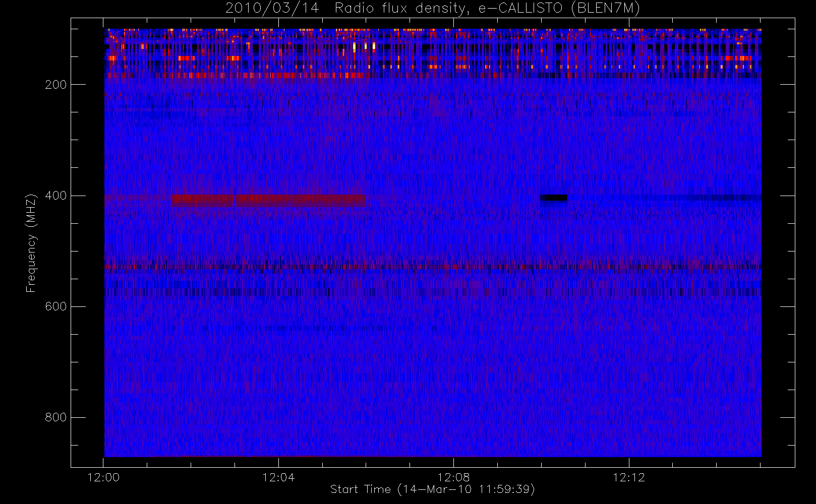Click the 800 frequency tick label

click(x=56, y=417)
